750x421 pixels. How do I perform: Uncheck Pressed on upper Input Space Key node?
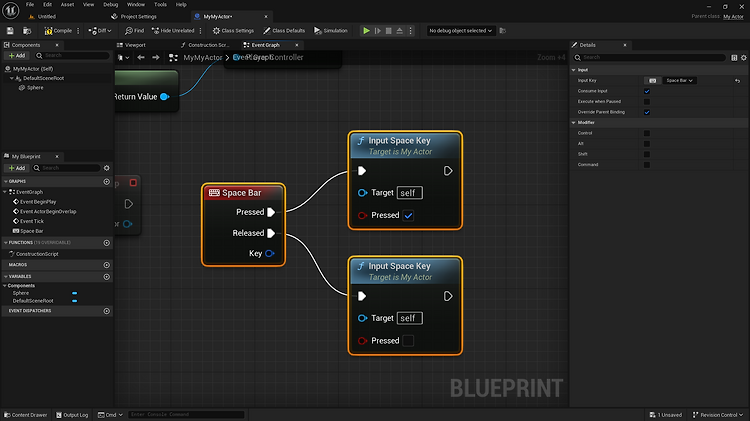point(408,215)
